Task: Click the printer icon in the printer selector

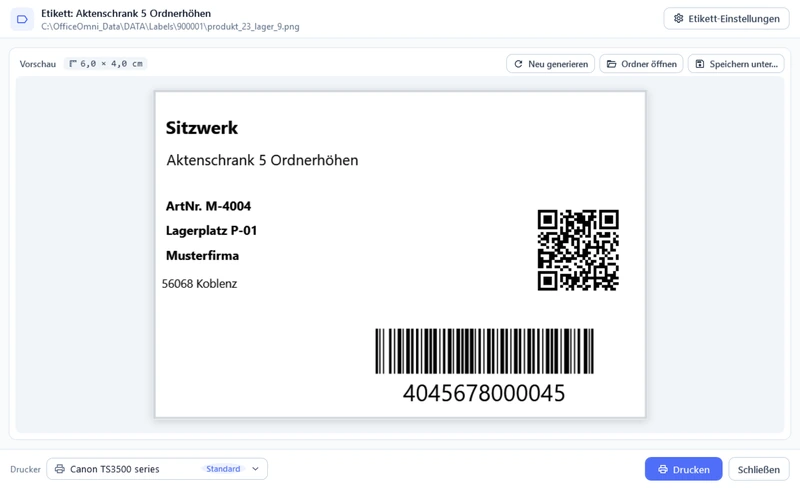Action: tap(60, 469)
